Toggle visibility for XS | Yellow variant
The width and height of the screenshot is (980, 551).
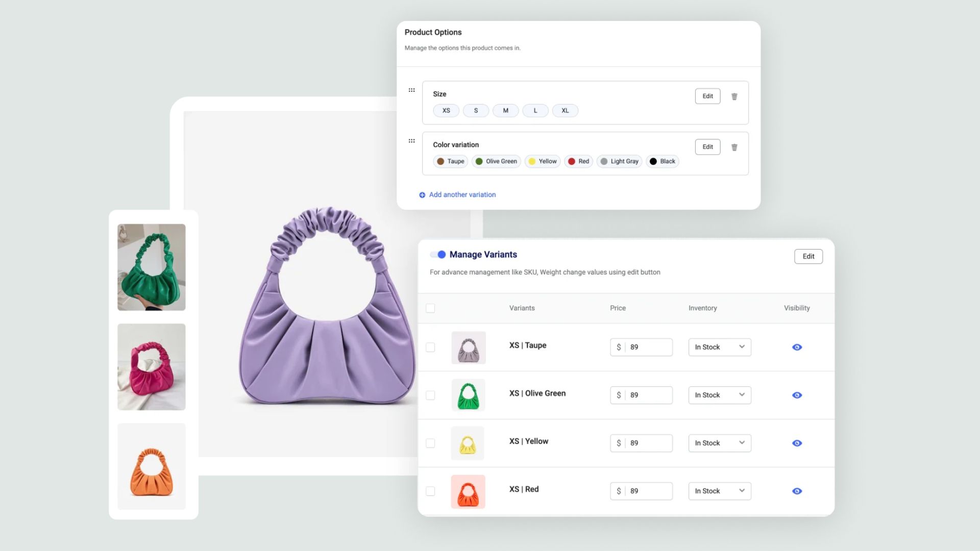[x=797, y=443]
